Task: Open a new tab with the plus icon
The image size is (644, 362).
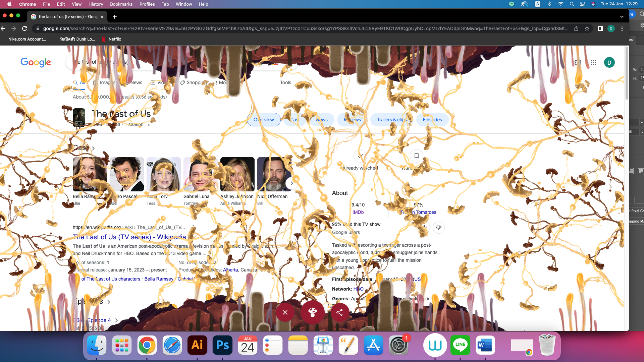Action: (x=115, y=17)
